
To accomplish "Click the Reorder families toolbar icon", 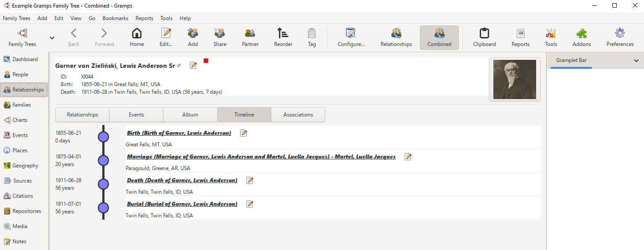I will 283,37.
